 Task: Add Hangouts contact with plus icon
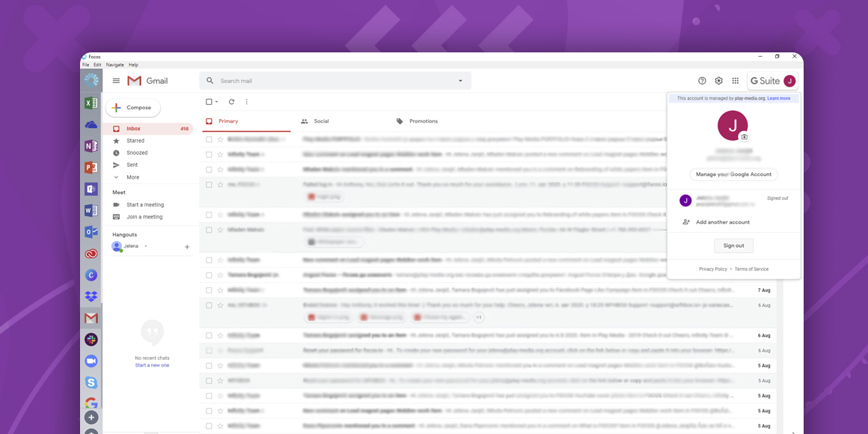click(x=187, y=247)
